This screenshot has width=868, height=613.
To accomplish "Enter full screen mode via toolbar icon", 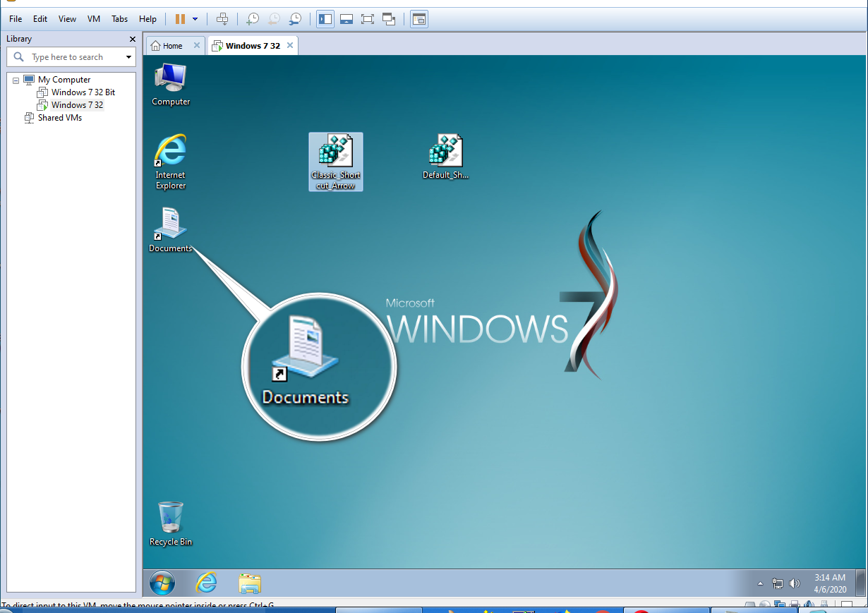I will pos(367,19).
